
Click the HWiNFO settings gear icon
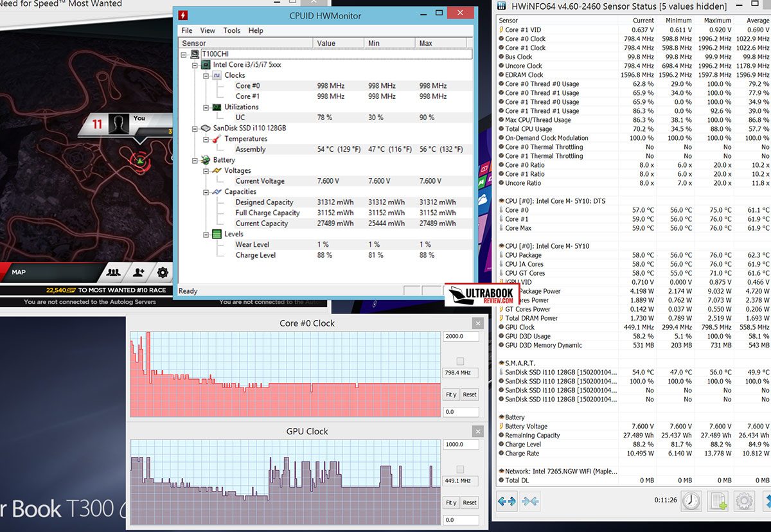click(x=744, y=501)
